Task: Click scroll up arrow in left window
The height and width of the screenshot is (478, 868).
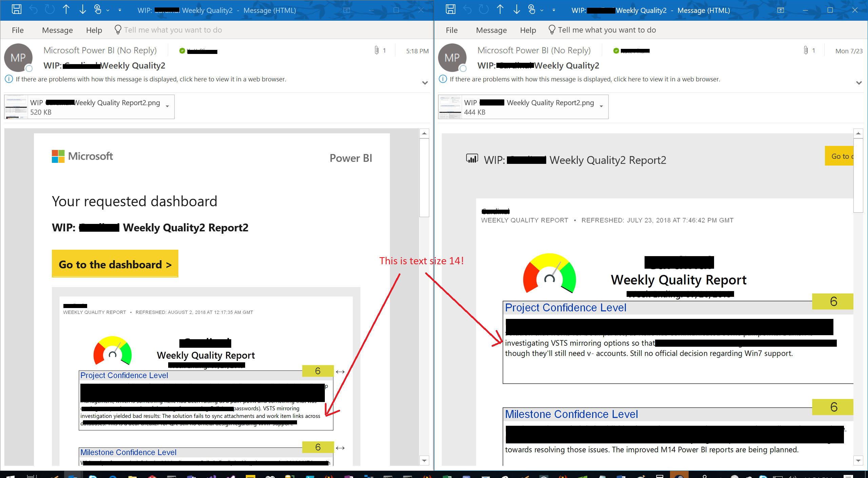Action: (x=424, y=133)
